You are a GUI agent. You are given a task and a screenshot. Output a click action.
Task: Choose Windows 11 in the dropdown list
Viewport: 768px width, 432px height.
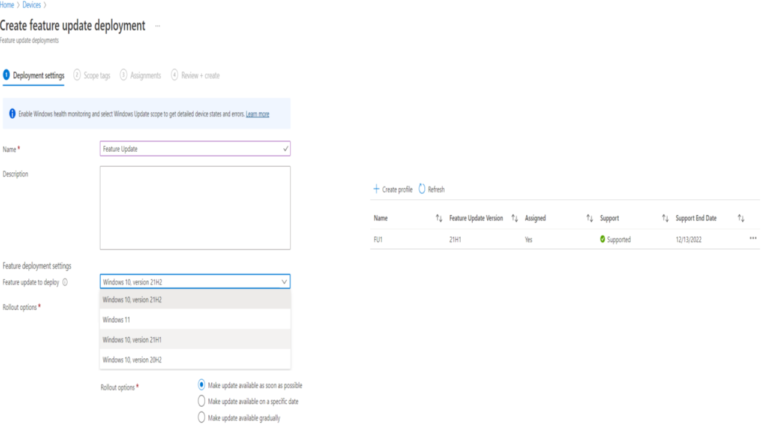[x=195, y=320]
